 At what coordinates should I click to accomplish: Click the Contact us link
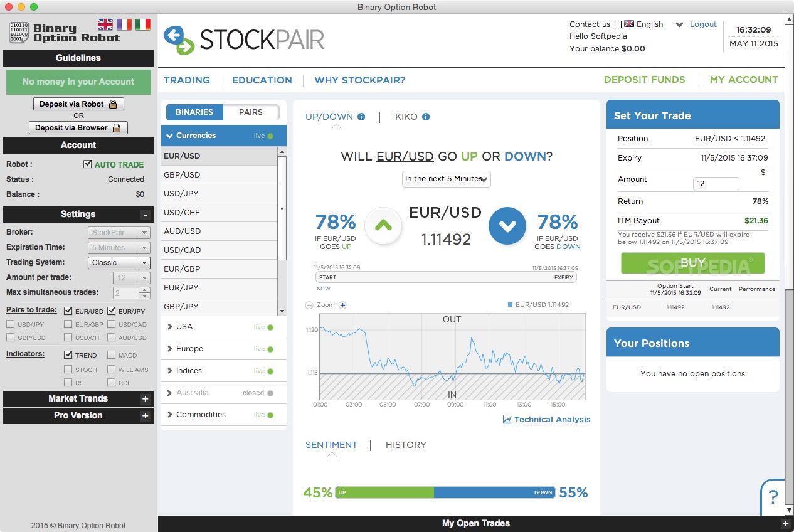(590, 24)
